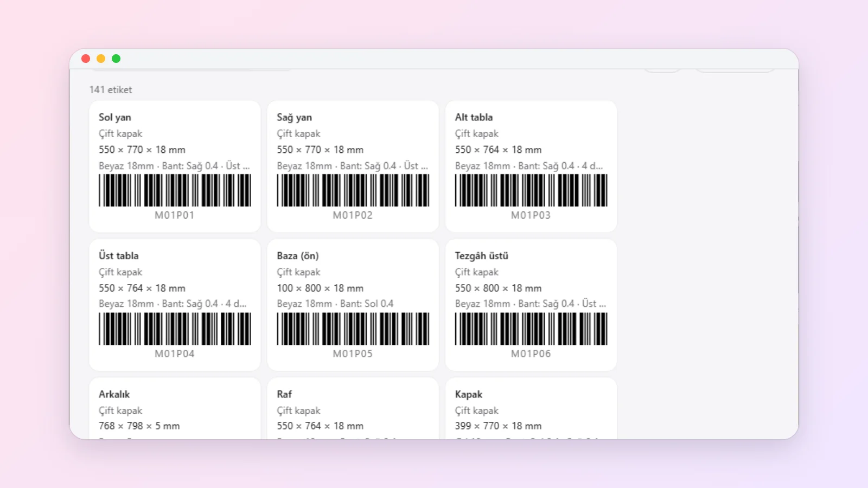
Task: Click dimensions 768 × 798 × 5 mm
Action: pyautogui.click(x=139, y=426)
